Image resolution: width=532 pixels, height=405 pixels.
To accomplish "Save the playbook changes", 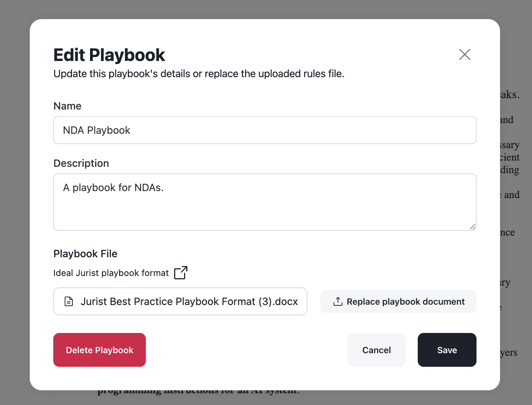I will click(447, 350).
